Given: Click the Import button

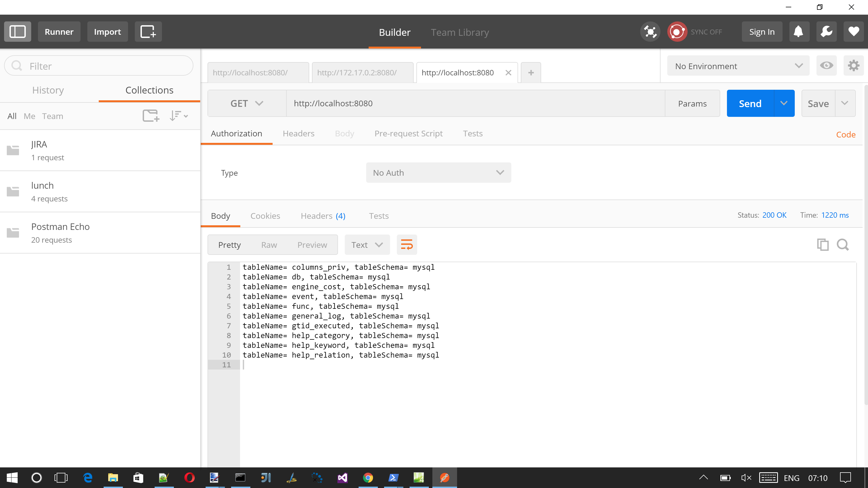Looking at the screenshot, I should click(x=107, y=32).
